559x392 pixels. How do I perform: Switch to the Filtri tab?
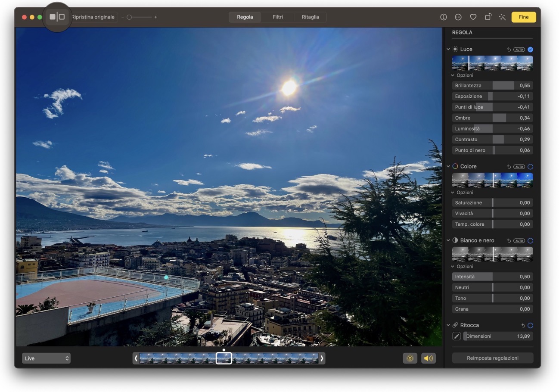[x=277, y=17]
